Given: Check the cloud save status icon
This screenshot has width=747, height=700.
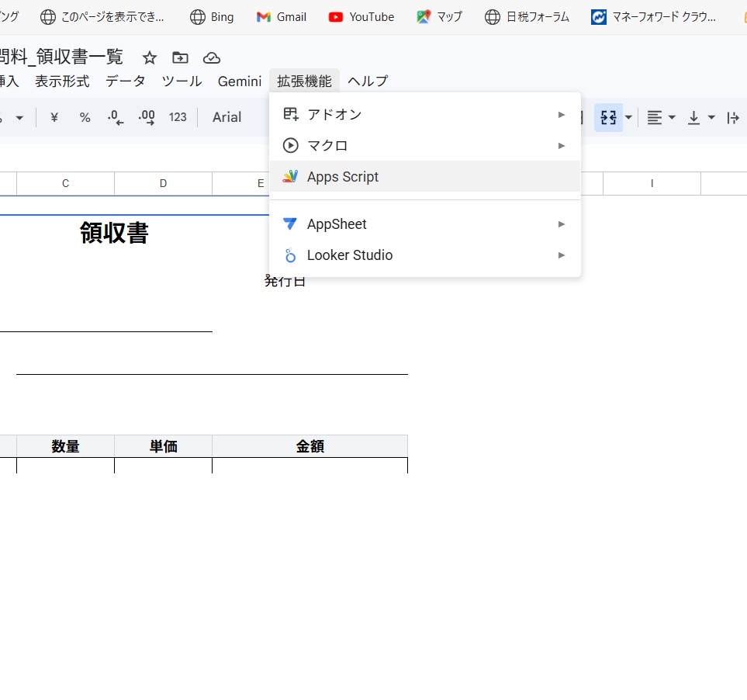Looking at the screenshot, I should [211, 57].
